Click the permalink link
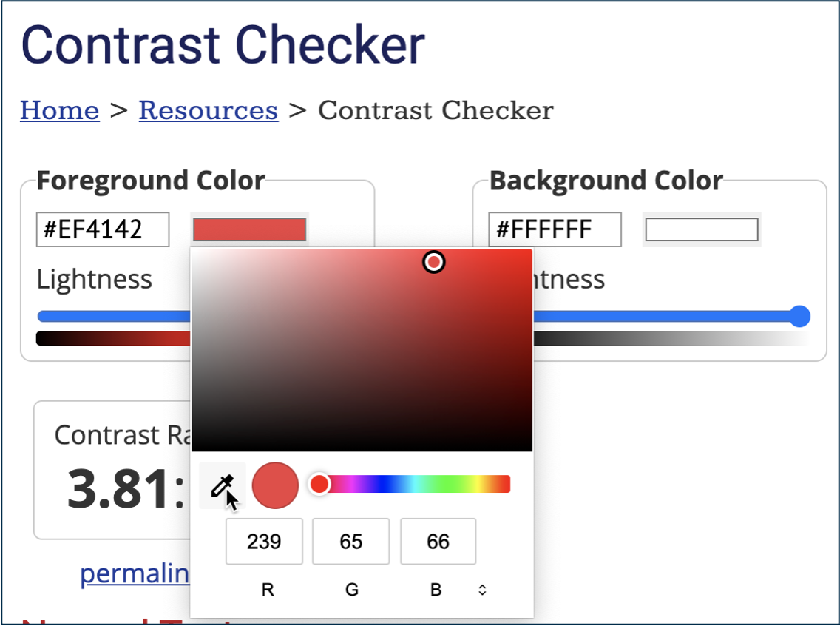The height and width of the screenshot is (626, 840). (x=135, y=573)
